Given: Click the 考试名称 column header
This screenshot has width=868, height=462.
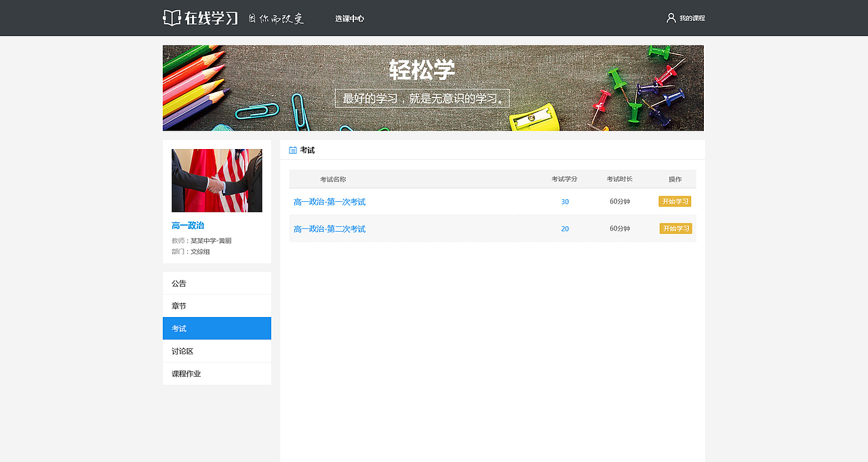Looking at the screenshot, I should pos(332,179).
